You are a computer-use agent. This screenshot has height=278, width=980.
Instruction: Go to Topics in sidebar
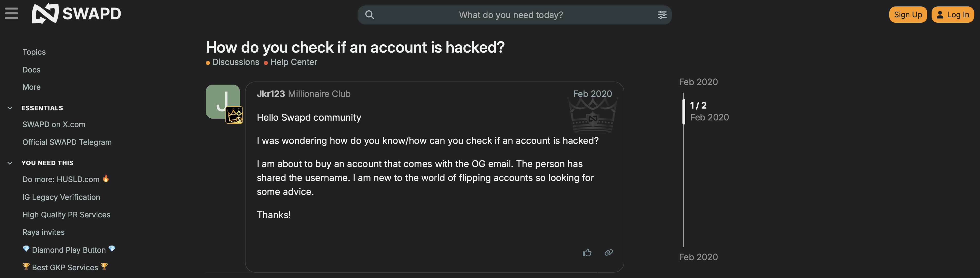tap(34, 52)
